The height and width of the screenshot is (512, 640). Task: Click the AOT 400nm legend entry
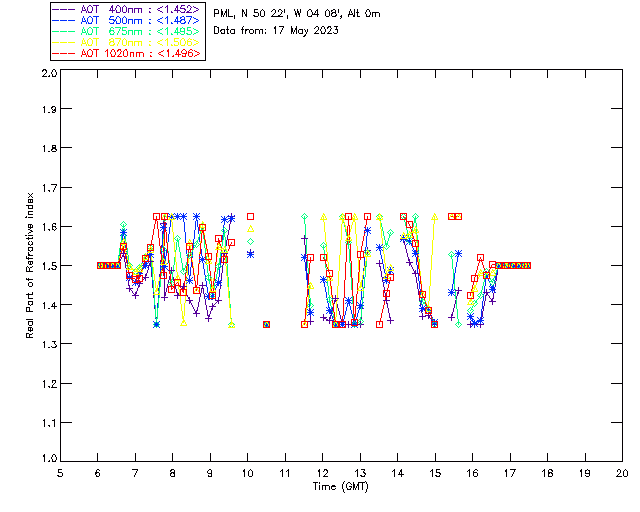pos(127,9)
